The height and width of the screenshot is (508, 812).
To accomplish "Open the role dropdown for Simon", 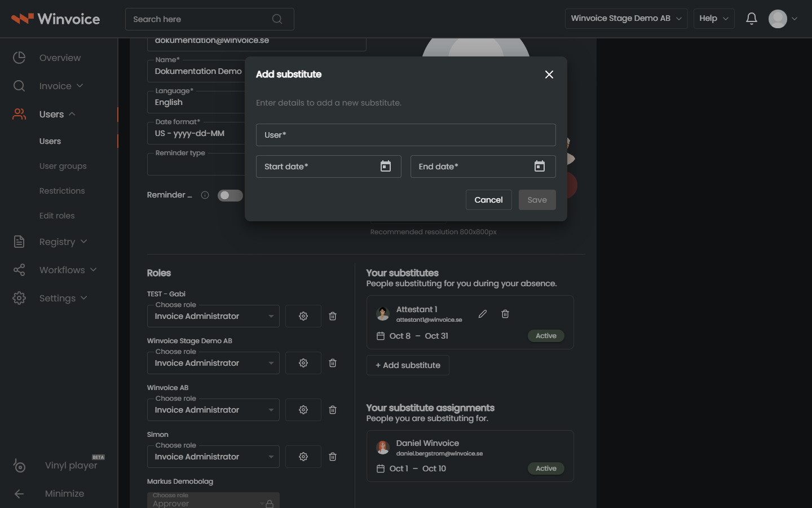I will pyautogui.click(x=213, y=457).
